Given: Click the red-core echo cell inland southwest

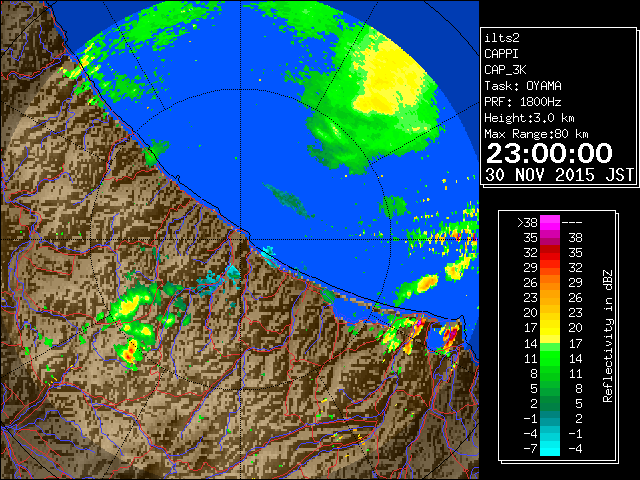Looking at the screenshot, I should (x=130, y=352).
